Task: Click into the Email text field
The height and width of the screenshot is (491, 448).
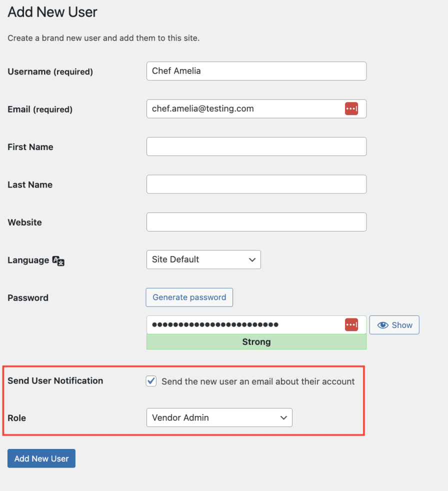Action: coord(245,108)
